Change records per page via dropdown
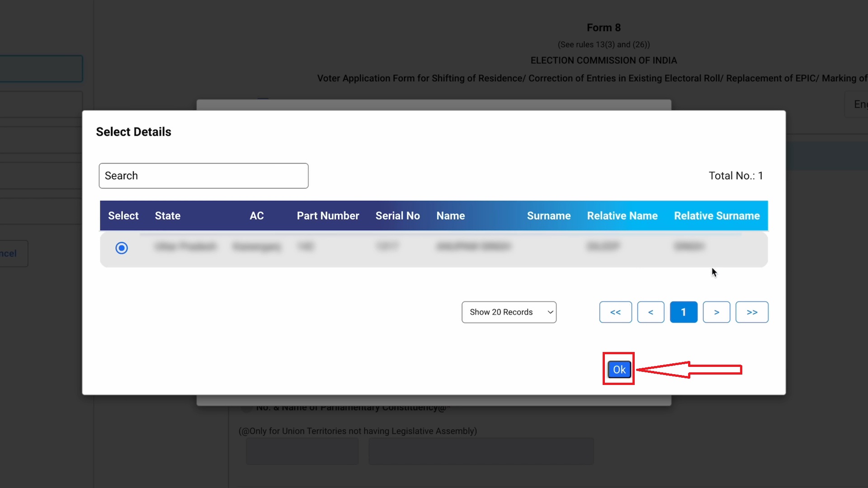Viewport: 868px width, 488px height. (x=509, y=312)
